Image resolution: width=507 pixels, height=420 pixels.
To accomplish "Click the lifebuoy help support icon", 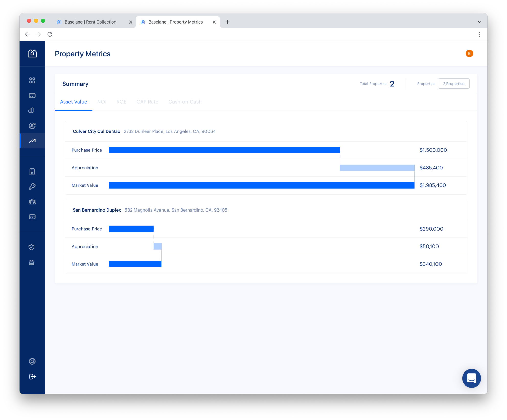I will [x=32, y=361].
